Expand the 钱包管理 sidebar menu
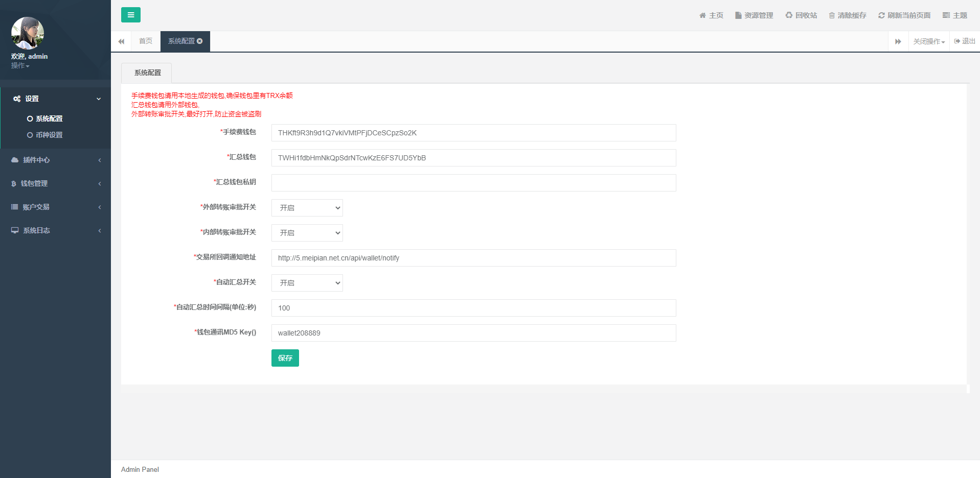Image resolution: width=980 pixels, height=478 pixels. 55,183
